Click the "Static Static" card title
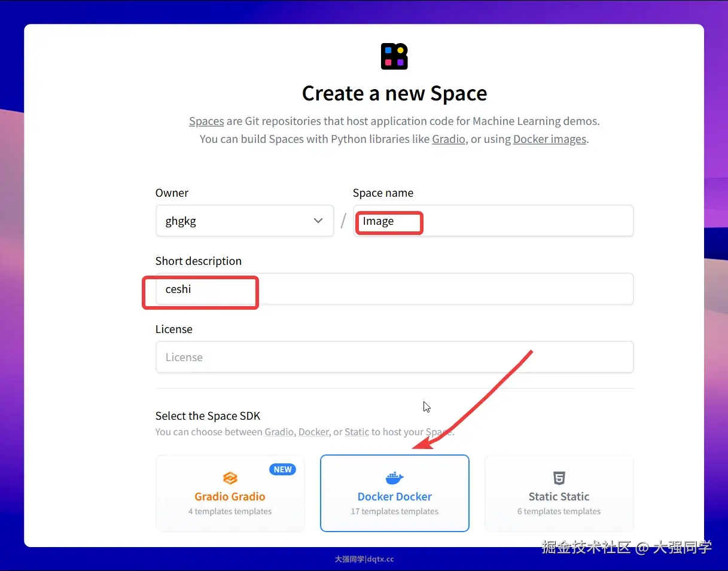 [559, 496]
